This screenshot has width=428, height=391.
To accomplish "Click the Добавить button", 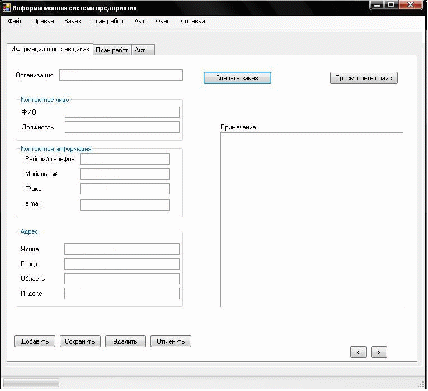I will [x=34, y=341].
